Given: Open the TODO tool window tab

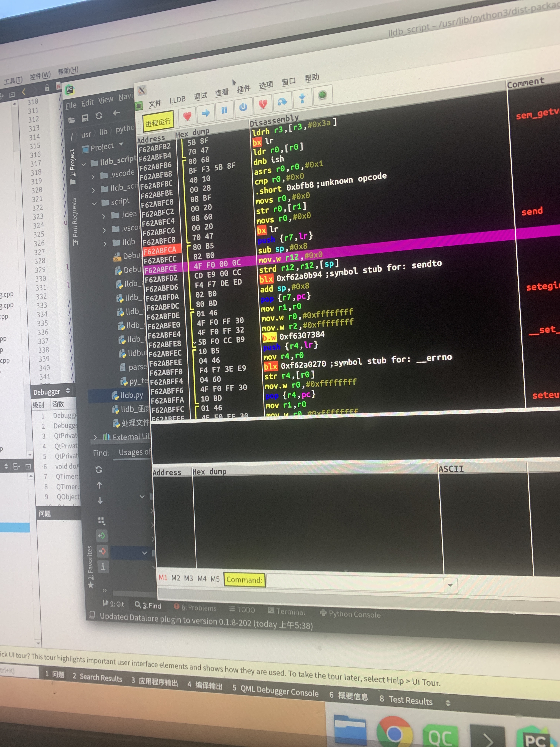Looking at the screenshot, I should coord(242,609).
